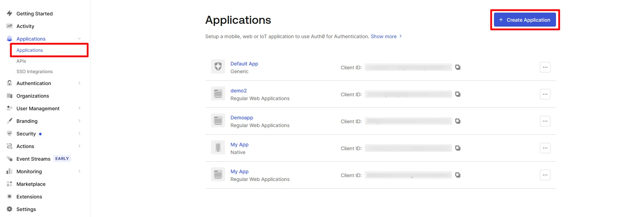Open the Organizations page
Image resolution: width=644 pixels, height=217 pixels.
pos(33,96)
